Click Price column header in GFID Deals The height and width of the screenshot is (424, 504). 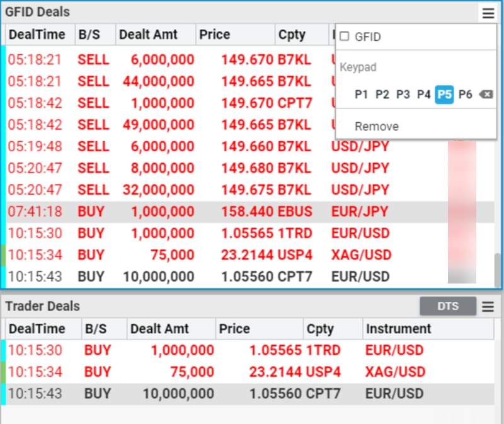tap(215, 35)
